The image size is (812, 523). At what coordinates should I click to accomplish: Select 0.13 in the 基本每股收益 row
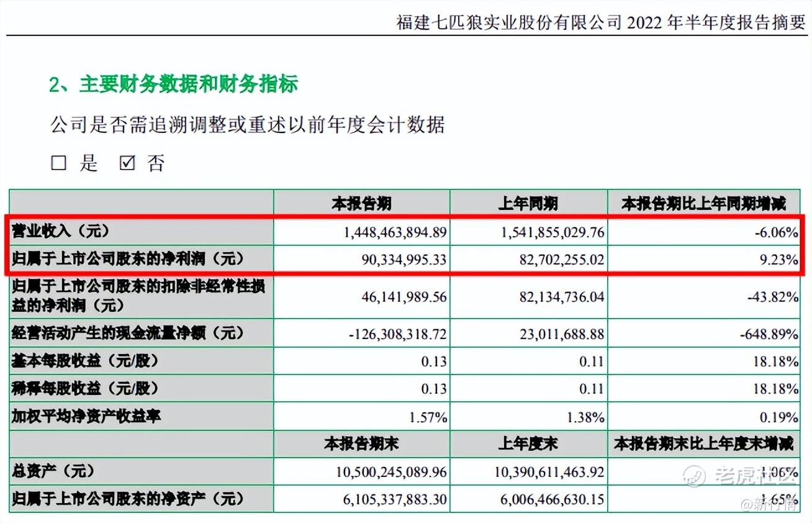tap(434, 362)
